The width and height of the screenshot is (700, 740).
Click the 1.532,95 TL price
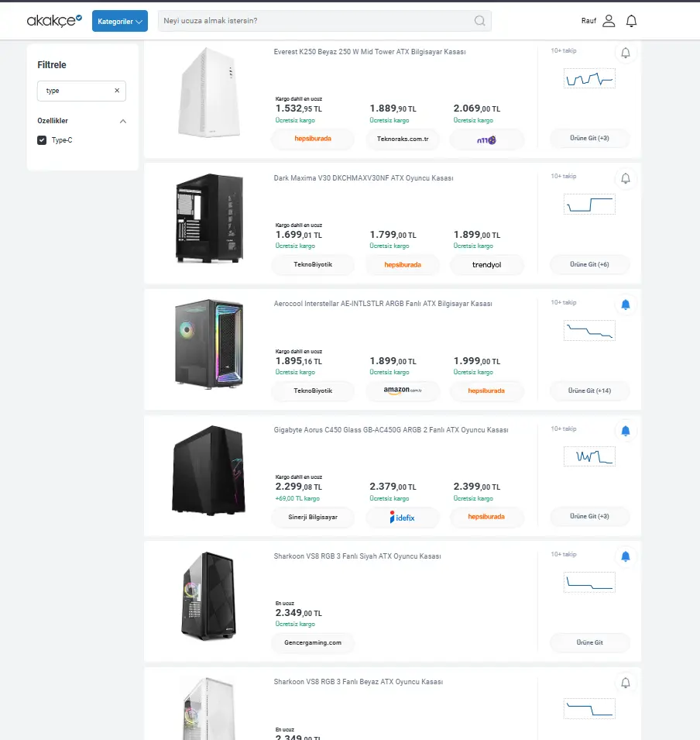299,108
